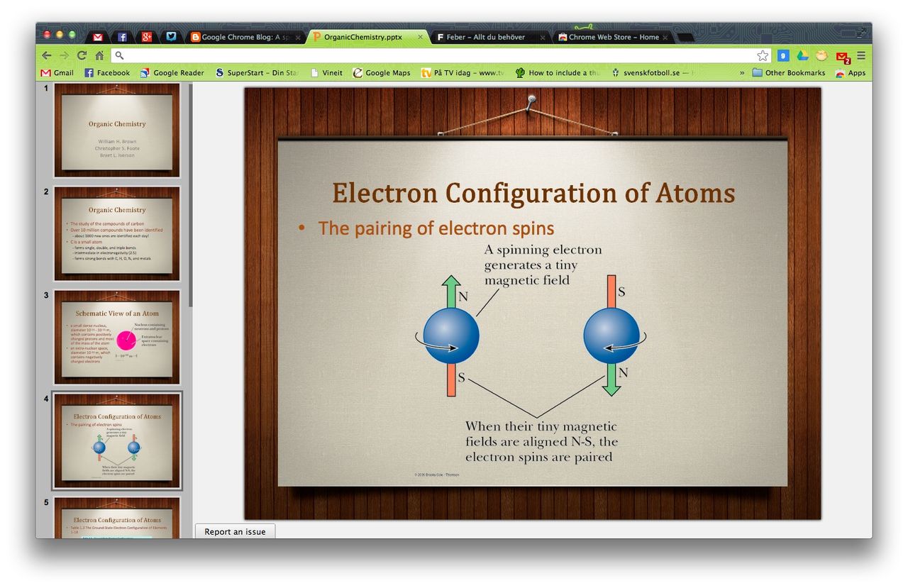Close the OrganicChemistry.pptx tab
Screen dimensions: 908x588
click(x=421, y=37)
